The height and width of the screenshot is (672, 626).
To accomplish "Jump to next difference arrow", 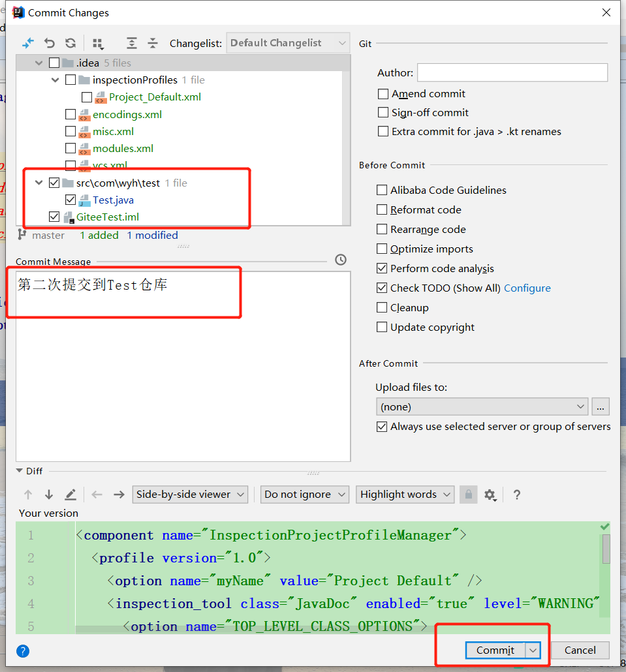I will tap(49, 495).
